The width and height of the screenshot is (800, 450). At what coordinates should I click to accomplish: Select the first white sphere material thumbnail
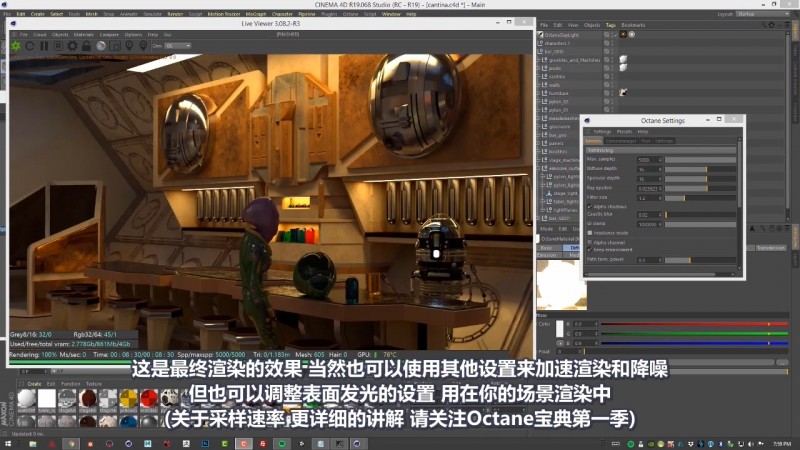27,398
